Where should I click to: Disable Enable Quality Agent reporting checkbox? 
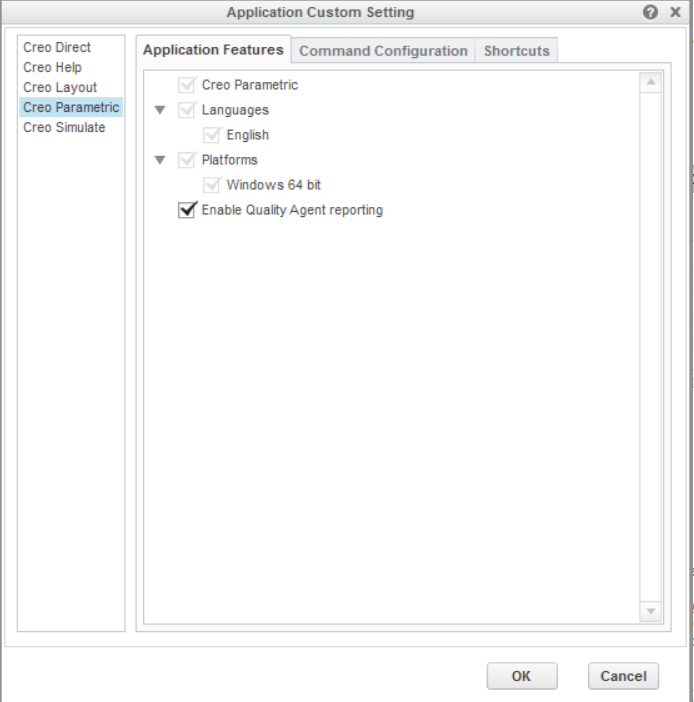(x=186, y=210)
